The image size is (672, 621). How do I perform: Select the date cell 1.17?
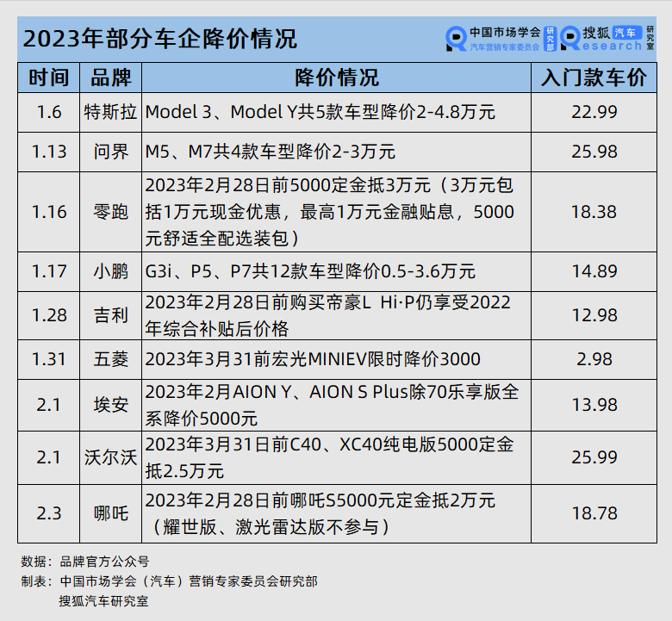point(49,271)
